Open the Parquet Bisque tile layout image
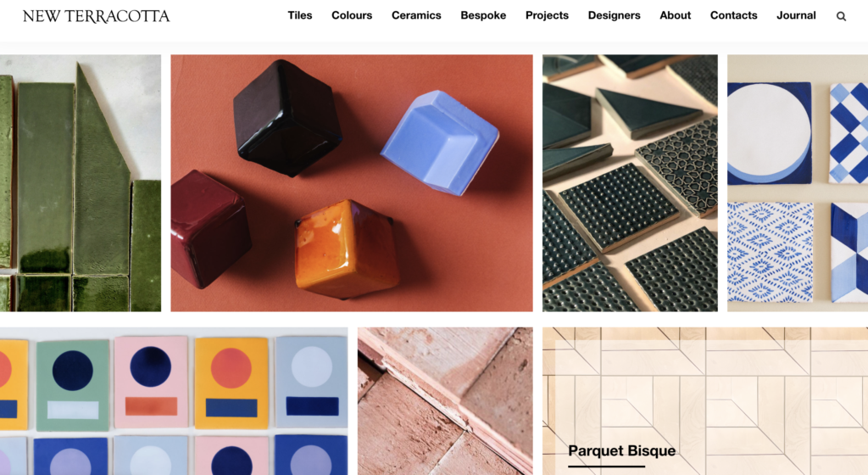 tap(705, 401)
